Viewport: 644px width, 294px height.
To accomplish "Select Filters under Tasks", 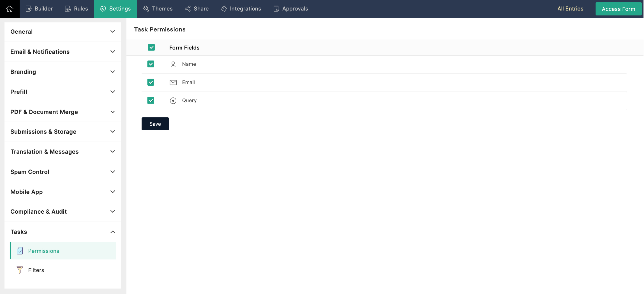I will coord(63,270).
